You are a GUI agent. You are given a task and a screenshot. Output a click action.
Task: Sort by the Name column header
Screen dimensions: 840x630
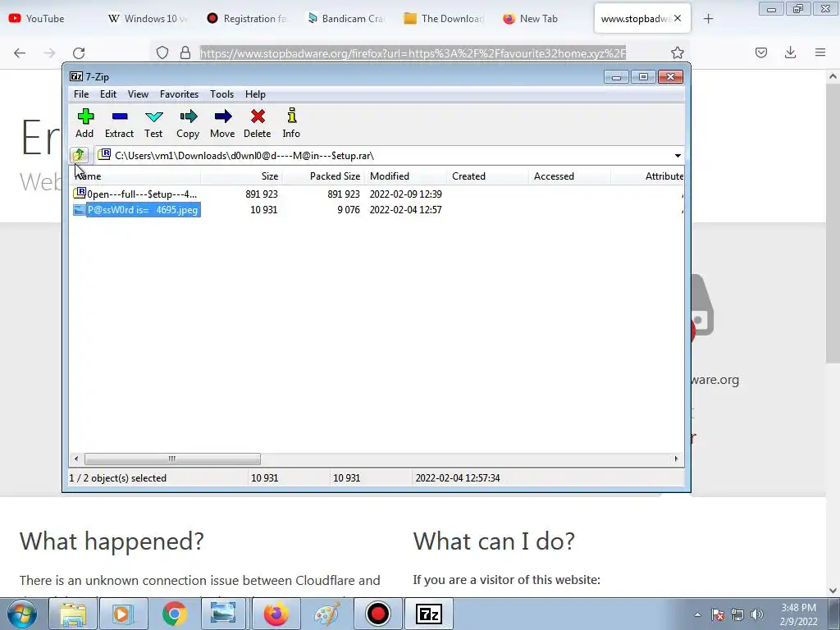pos(135,176)
